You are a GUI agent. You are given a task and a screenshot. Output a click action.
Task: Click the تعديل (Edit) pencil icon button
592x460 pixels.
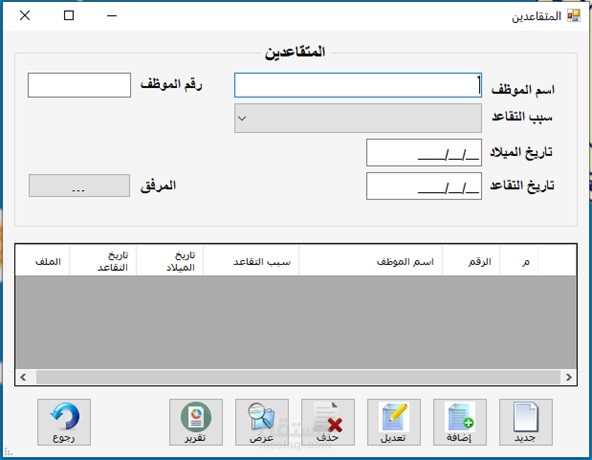[393, 422]
